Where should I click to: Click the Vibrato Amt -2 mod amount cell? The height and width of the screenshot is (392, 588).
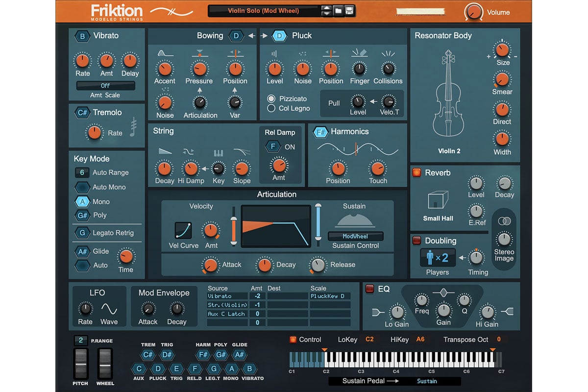257,296
